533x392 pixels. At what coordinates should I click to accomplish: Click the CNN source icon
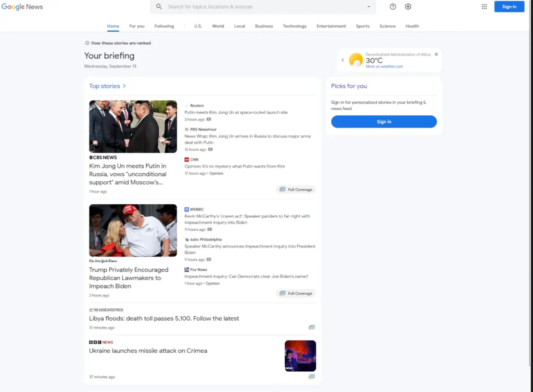(x=186, y=160)
